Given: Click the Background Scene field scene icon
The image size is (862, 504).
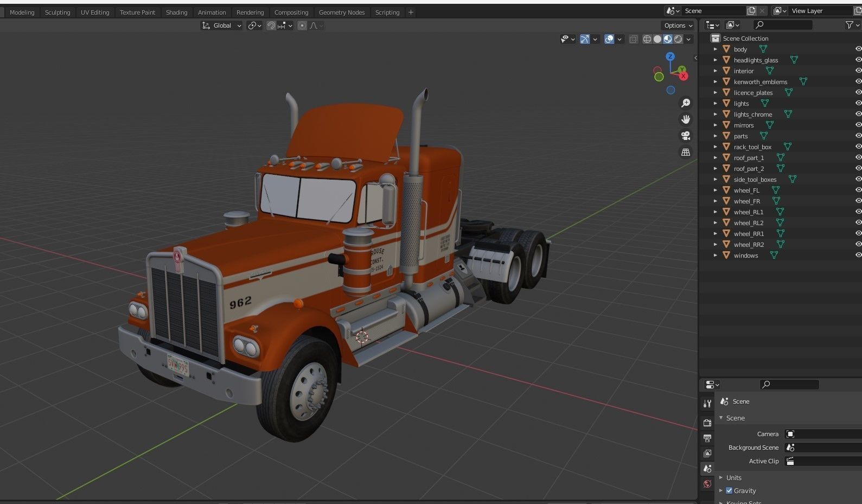Looking at the screenshot, I should (x=790, y=448).
